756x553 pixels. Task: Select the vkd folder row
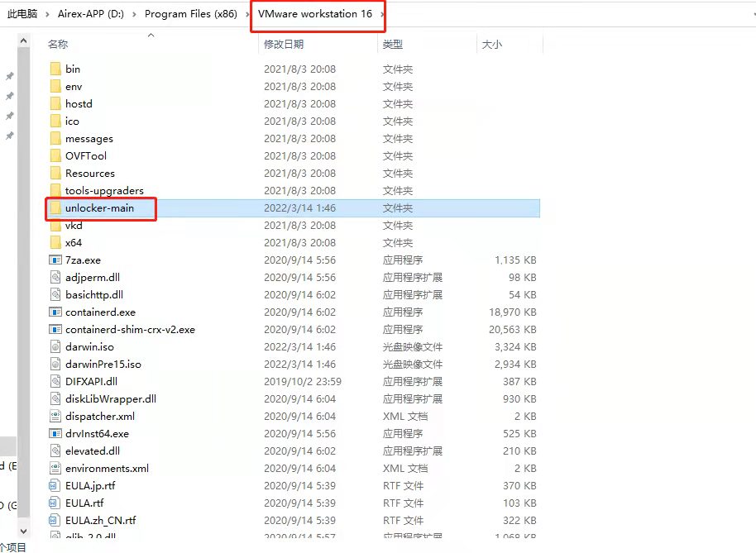tap(294, 226)
